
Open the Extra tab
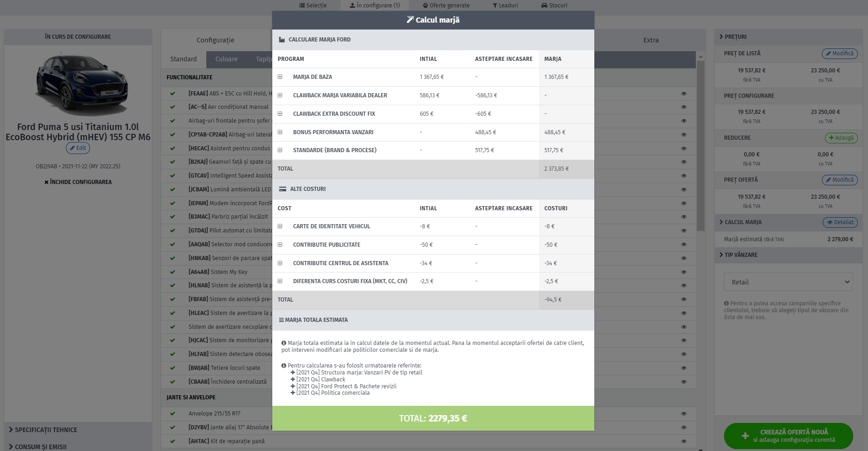tap(651, 41)
